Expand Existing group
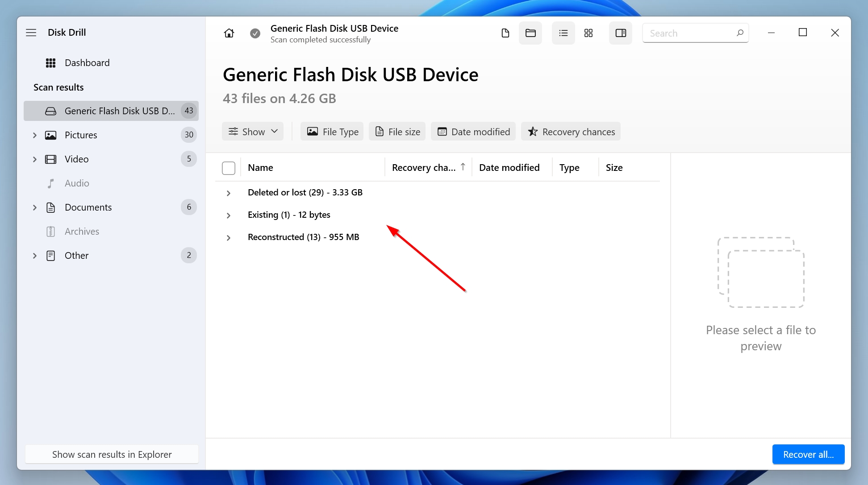 [229, 216]
